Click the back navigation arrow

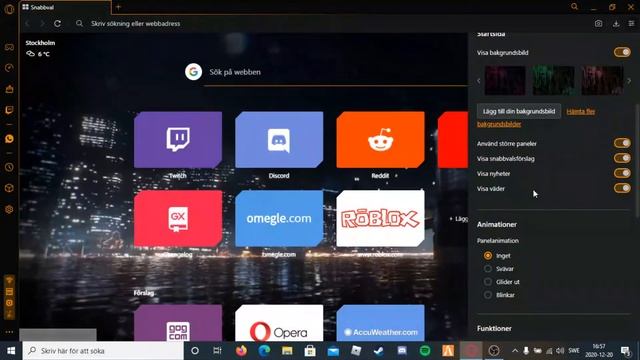point(28,24)
